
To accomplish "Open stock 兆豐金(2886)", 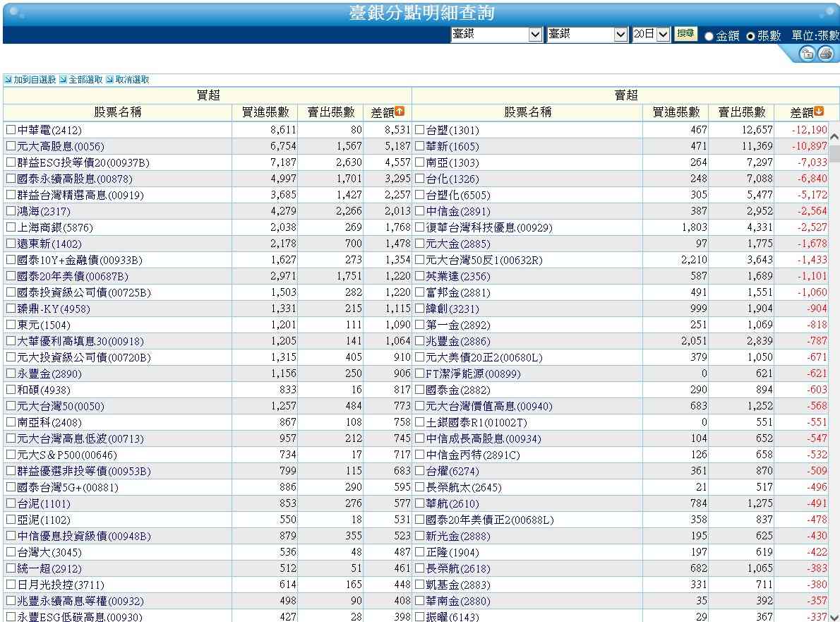I will pyautogui.click(x=458, y=341).
